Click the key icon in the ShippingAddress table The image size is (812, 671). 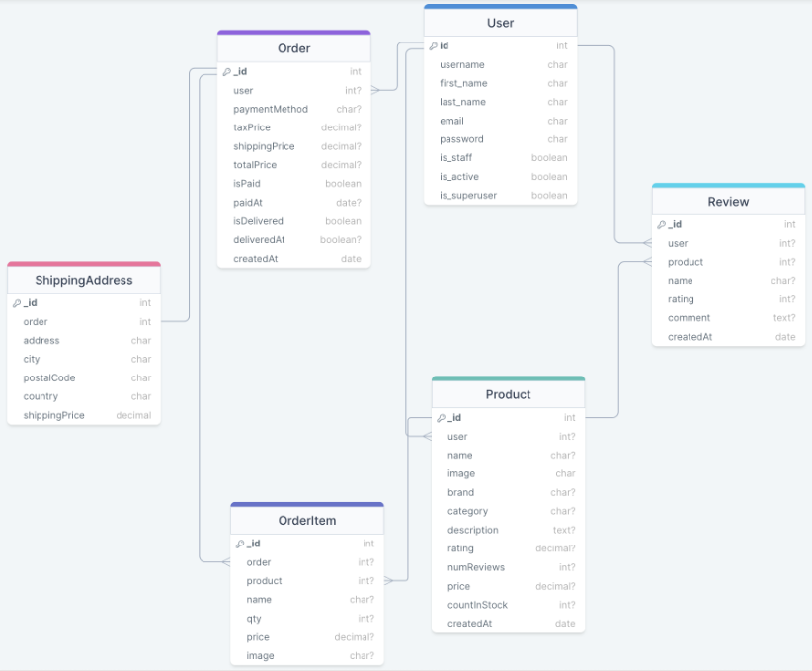point(17,303)
